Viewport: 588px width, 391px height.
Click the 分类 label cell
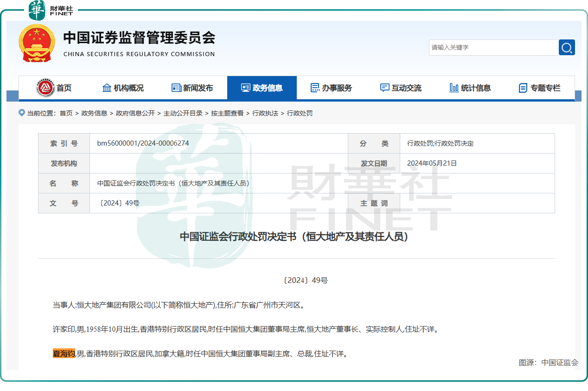pos(374,143)
